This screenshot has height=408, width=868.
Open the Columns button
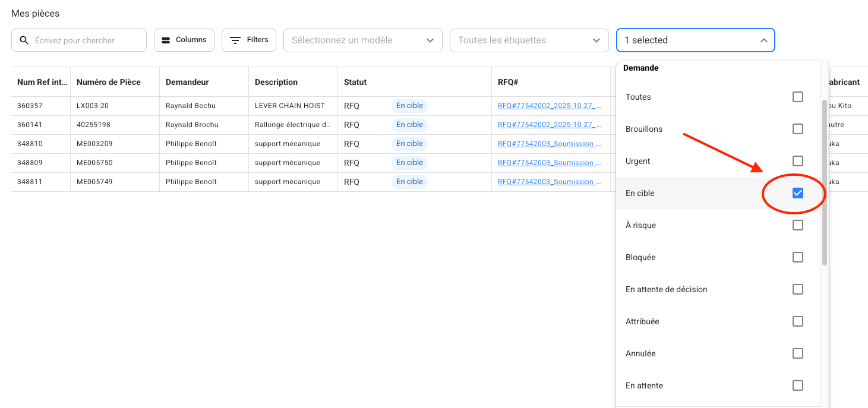pos(184,40)
